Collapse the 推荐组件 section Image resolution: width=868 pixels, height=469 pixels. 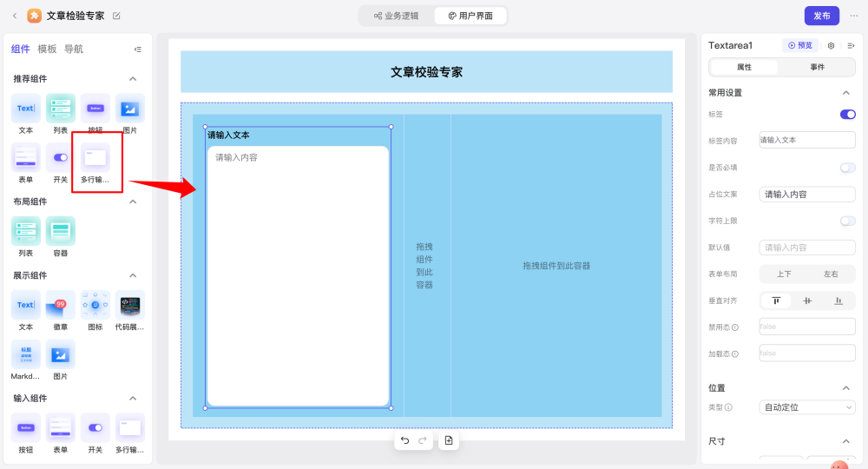coord(133,79)
